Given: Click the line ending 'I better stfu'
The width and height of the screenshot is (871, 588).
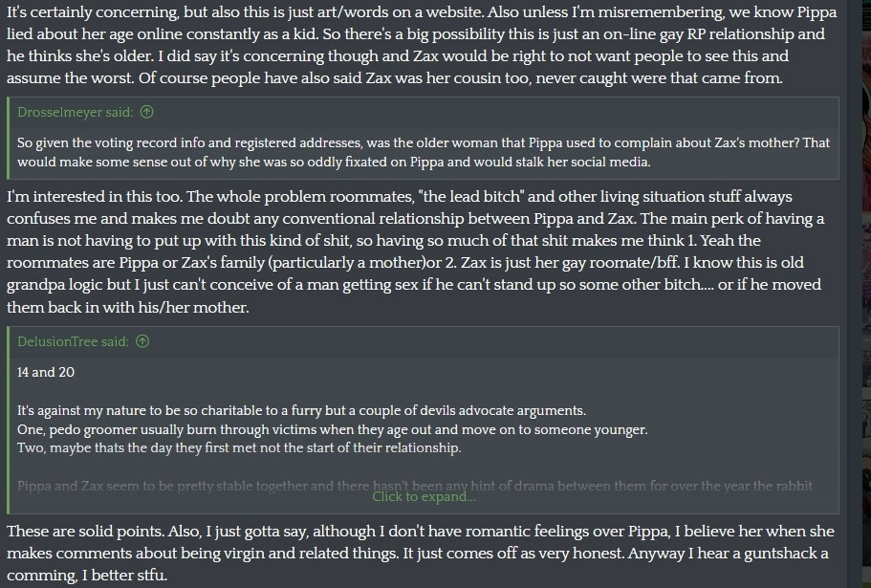Looking at the screenshot, I should click(87, 576).
